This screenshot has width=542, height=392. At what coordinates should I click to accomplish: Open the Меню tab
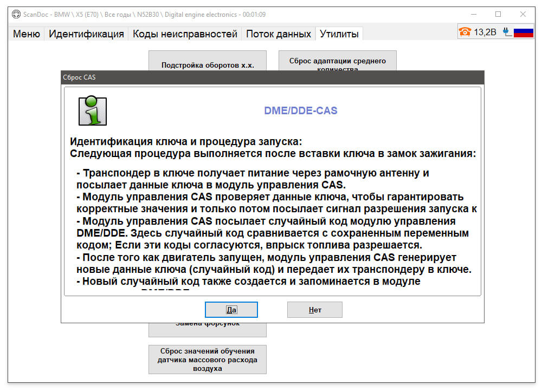pos(26,34)
